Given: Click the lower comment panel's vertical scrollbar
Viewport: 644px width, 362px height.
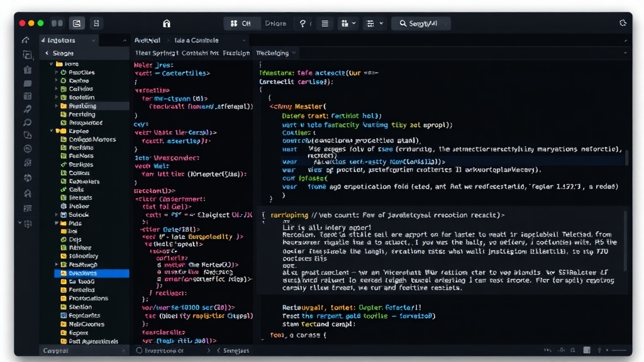Looking at the screenshot, I should coord(626,241).
